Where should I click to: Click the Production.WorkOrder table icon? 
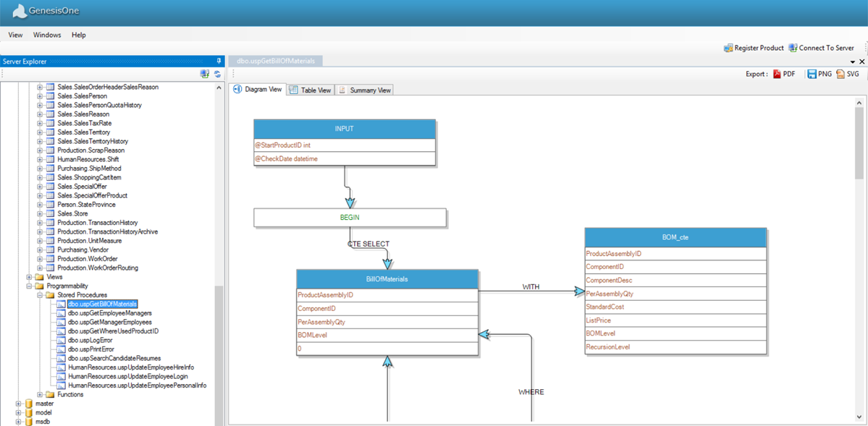click(x=50, y=259)
